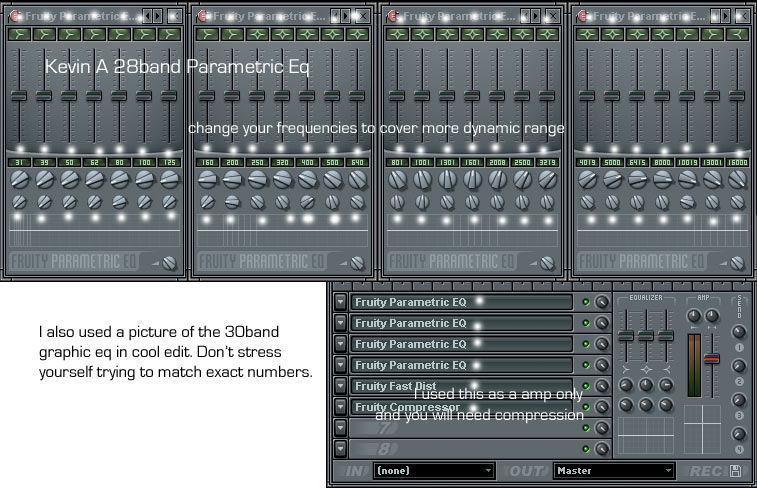Click the band type icon above the 125 slider

tap(169, 34)
